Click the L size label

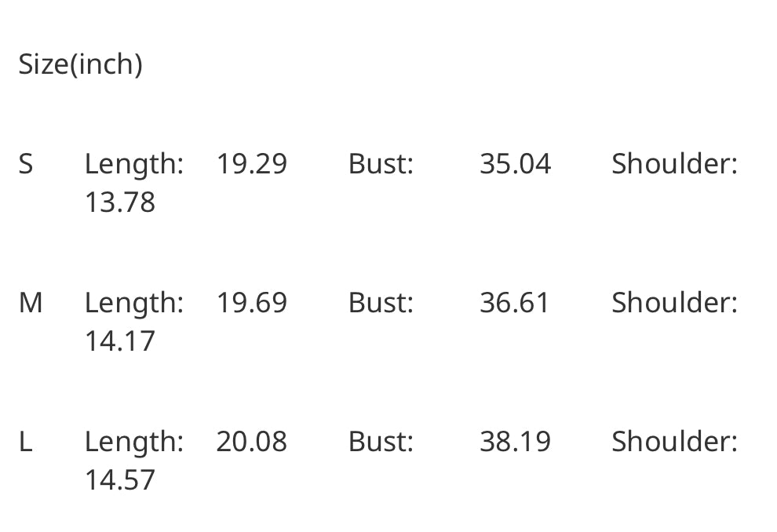(x=25, y=442)
